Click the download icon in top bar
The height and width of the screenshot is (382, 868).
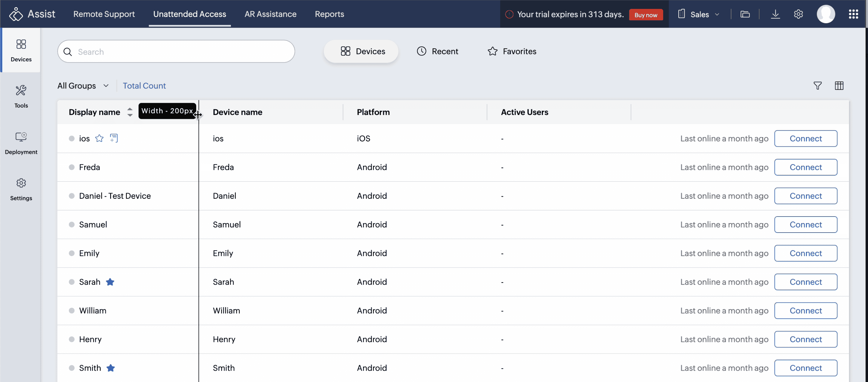tap(775, 14)
